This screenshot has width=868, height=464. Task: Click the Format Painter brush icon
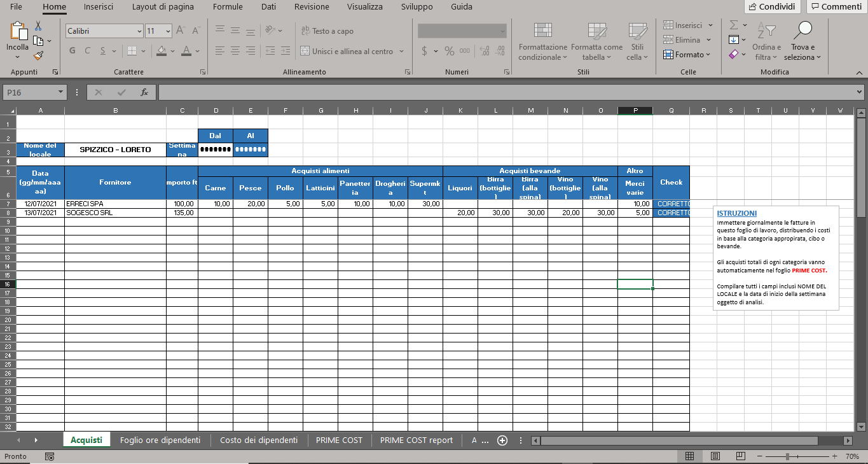pos(38,56)
